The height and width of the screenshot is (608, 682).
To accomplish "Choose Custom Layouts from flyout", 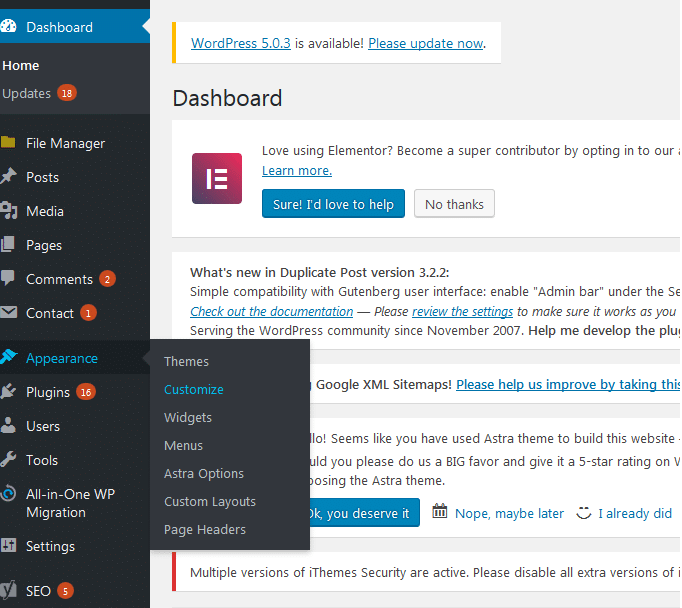I will coord(210,501).
